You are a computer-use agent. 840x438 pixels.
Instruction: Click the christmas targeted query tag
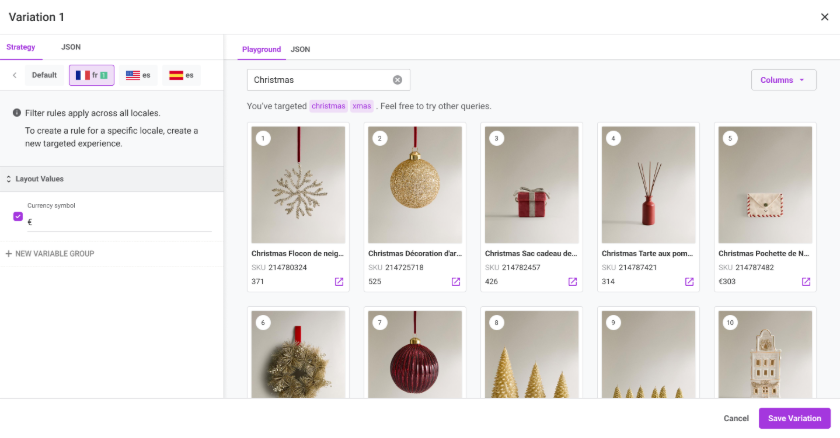point(328,106)
